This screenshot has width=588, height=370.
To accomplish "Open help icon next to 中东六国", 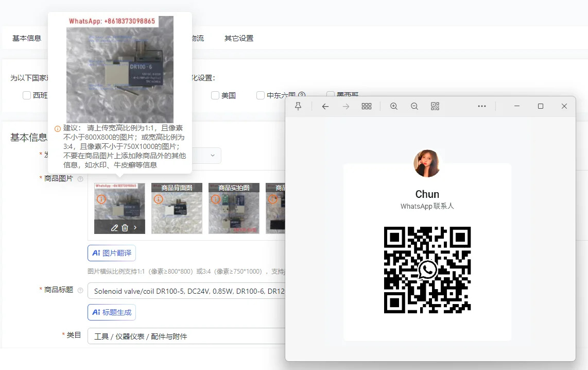I will [x=302, y=95].
